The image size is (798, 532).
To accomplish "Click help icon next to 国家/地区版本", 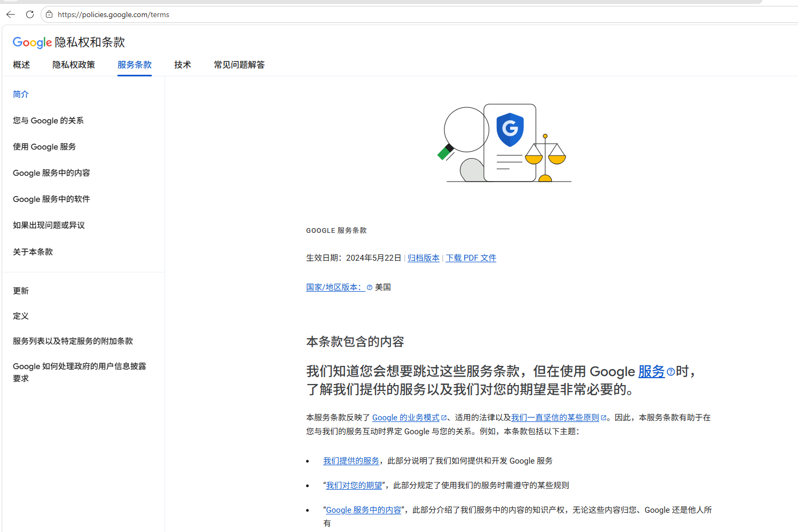I will pos(370,287).
